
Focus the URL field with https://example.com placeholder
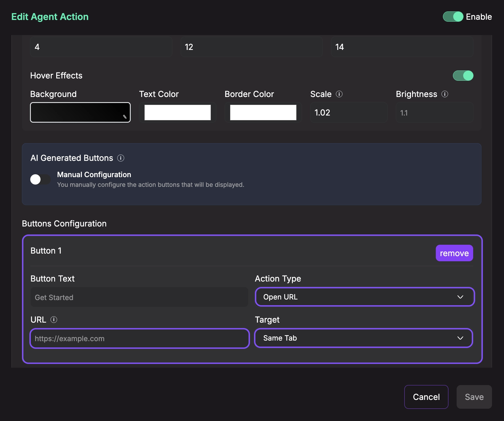pyautogui.click(x=140, y=339)
